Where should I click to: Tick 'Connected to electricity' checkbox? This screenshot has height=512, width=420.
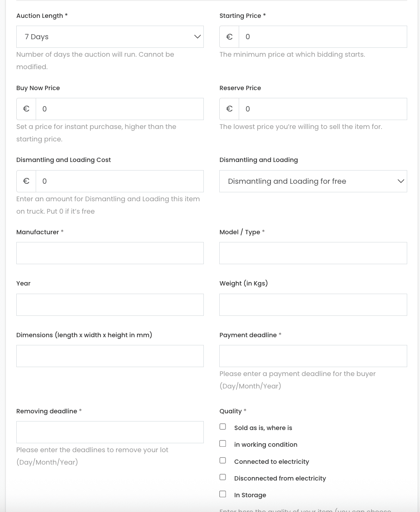pos(223,460)
